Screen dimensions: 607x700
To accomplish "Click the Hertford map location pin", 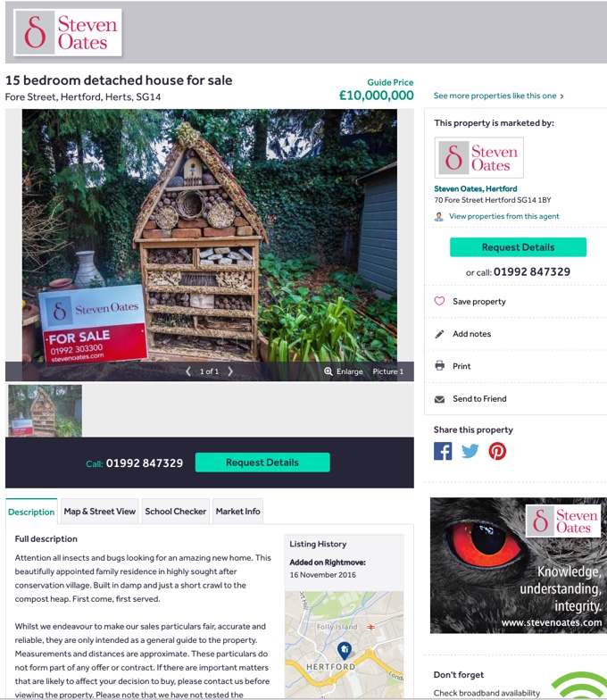I will (x=345, y=650).
